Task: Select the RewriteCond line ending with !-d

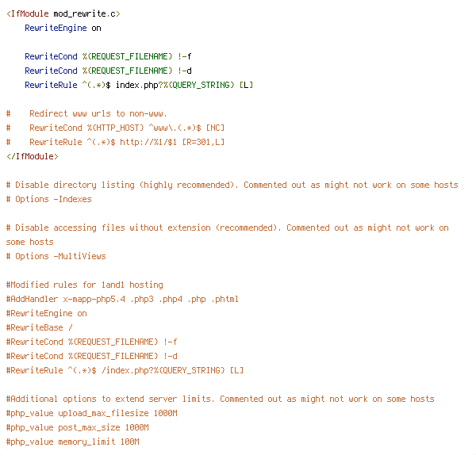Action: tap(108, 71)
